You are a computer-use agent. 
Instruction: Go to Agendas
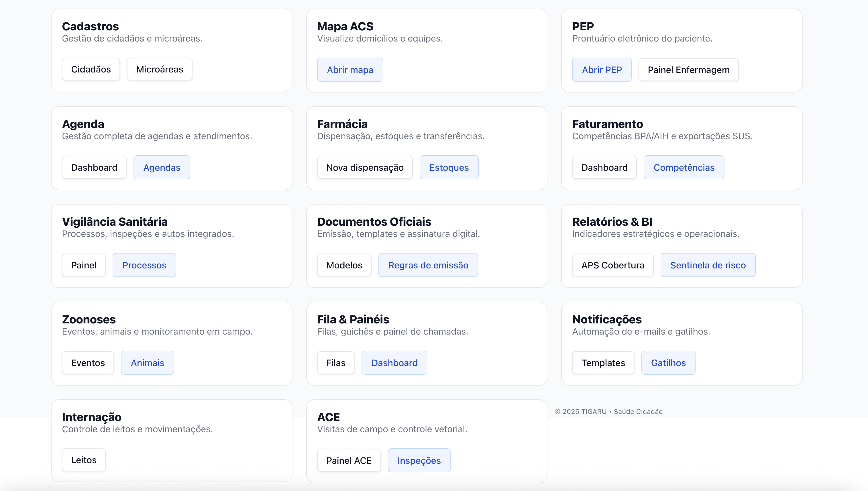[x=162, y=168]
